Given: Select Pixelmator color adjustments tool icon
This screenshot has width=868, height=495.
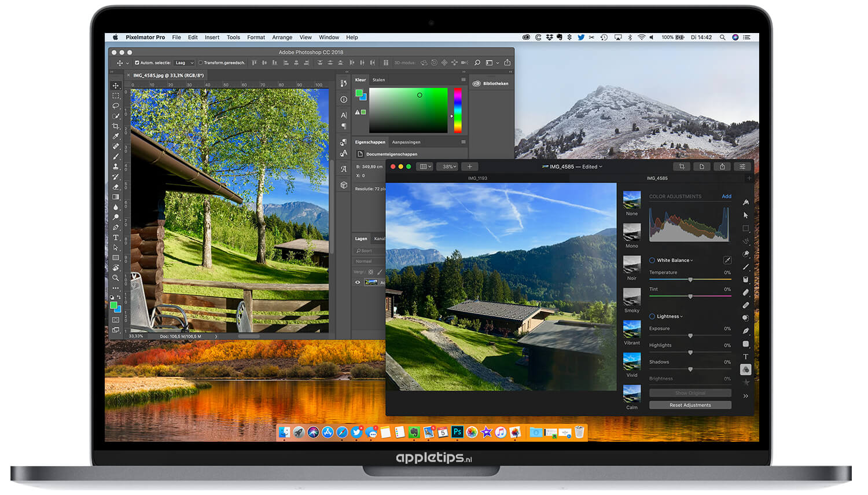Looking at the screenshot, I should click(746, 369).
